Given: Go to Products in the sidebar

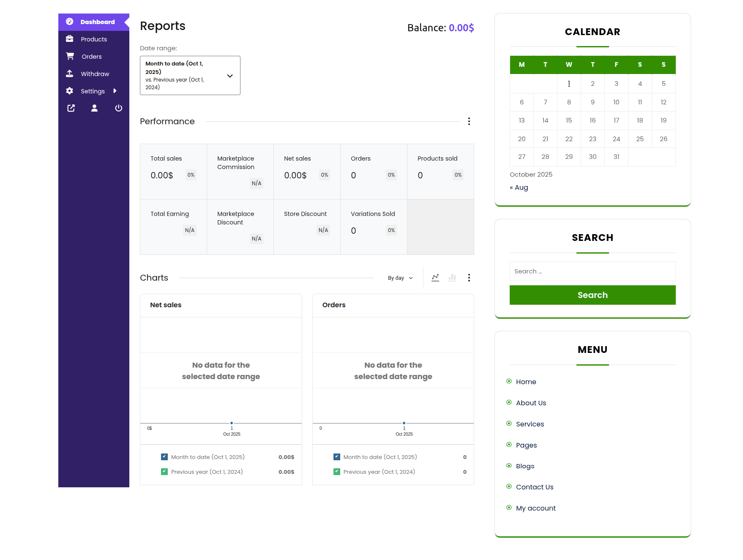Looking at the screenshot, I should point(94,39).
